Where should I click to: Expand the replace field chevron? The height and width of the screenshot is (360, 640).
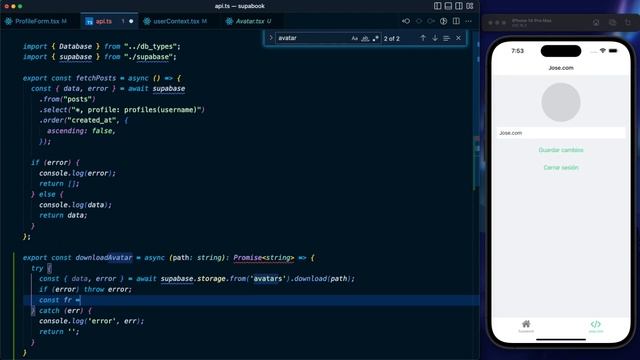(x=271, y=38)
